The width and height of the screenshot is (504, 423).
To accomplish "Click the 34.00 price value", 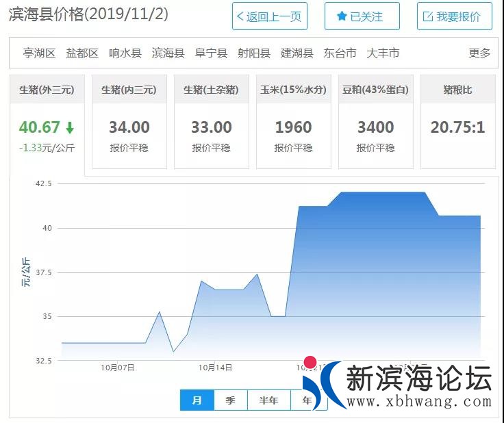I will click(x=129, y=127).
